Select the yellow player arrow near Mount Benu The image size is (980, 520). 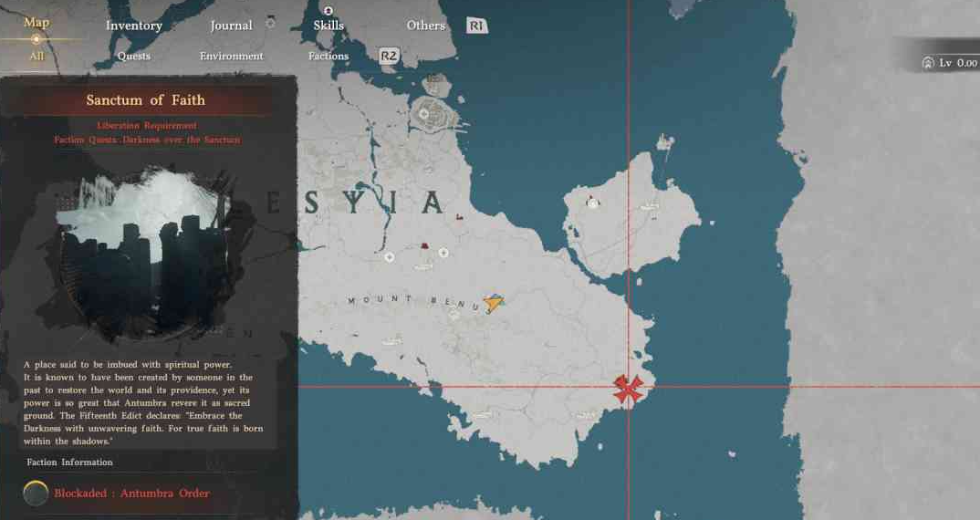tap(494, 303)
